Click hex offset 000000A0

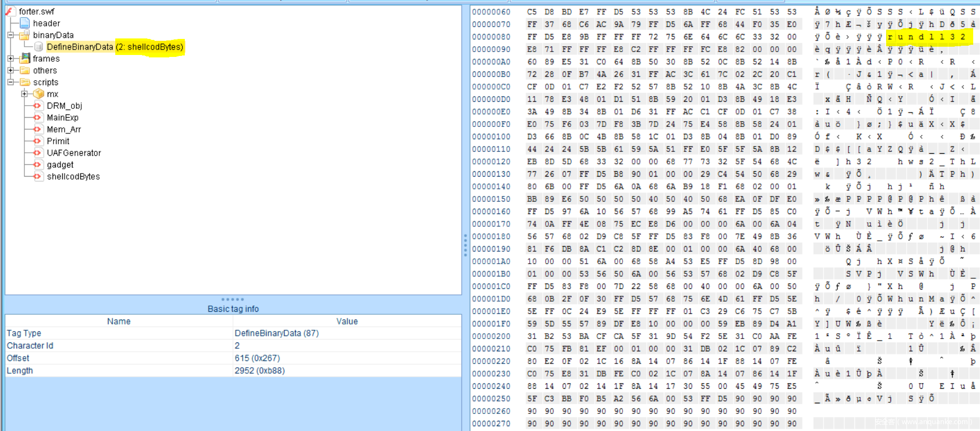(491, 62)
